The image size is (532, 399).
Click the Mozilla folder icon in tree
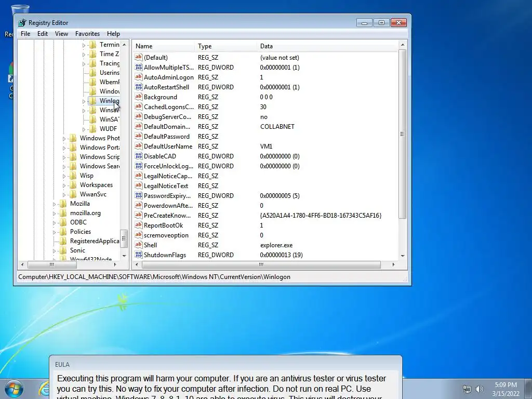63,204
